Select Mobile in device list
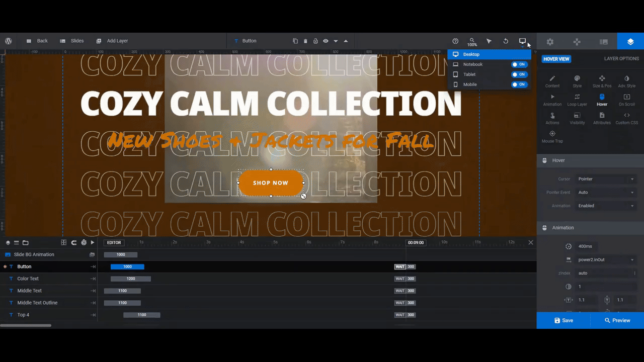The image size is (644, 362). [x=469, y=84]
